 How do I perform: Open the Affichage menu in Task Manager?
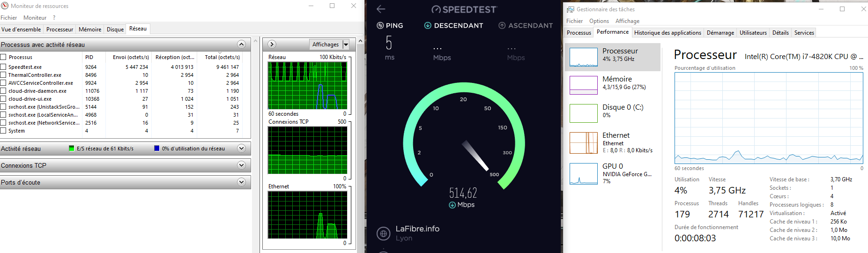coord(627,21)
